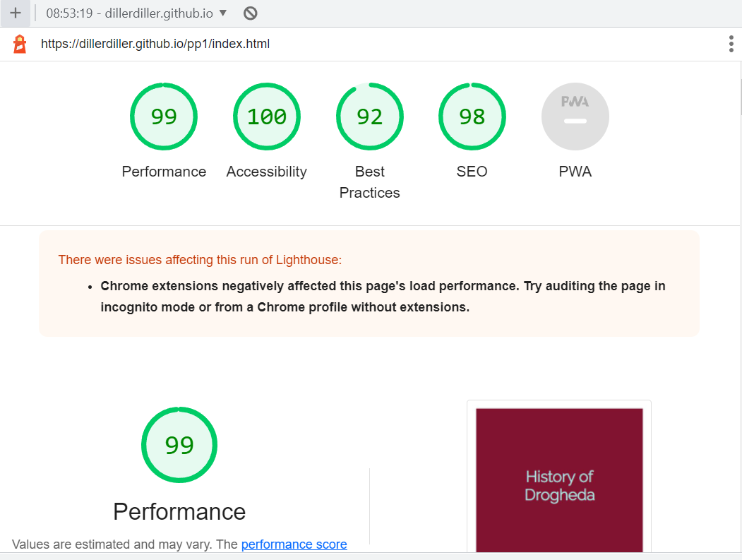The height and width of the screenshot is (560, 742).
Task: Click the Best Practices gauge showing 92
Action: [x=369, y=117]
